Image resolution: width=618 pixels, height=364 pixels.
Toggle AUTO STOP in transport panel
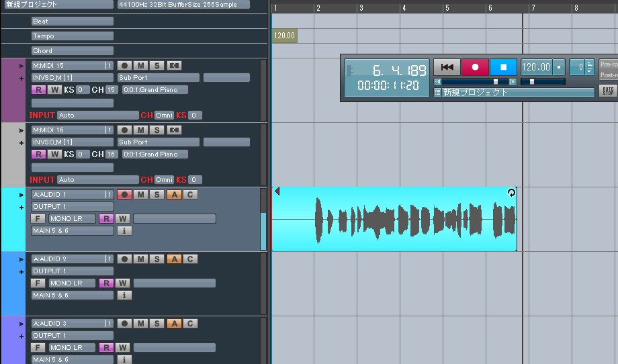click(608, 91)
